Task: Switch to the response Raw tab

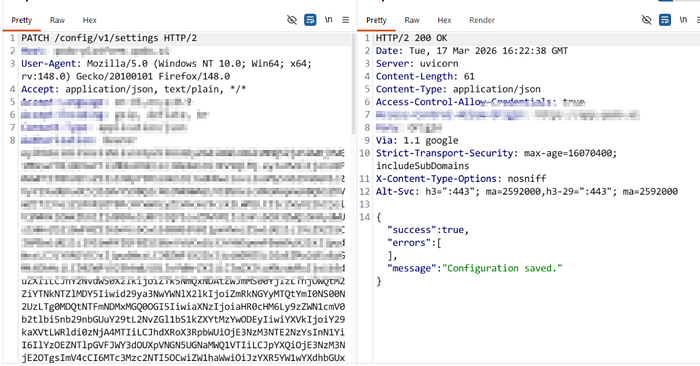Action: click(412, 20)
